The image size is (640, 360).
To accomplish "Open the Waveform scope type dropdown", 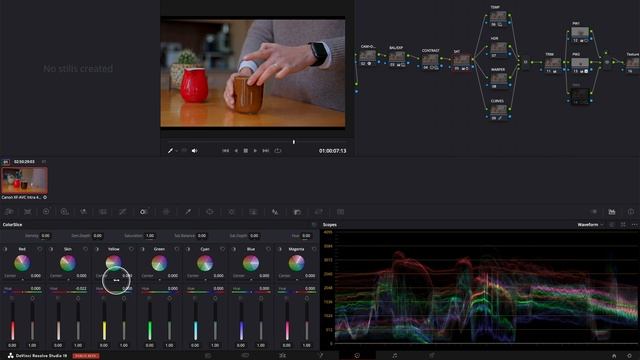I will click(x=590, y=224).
